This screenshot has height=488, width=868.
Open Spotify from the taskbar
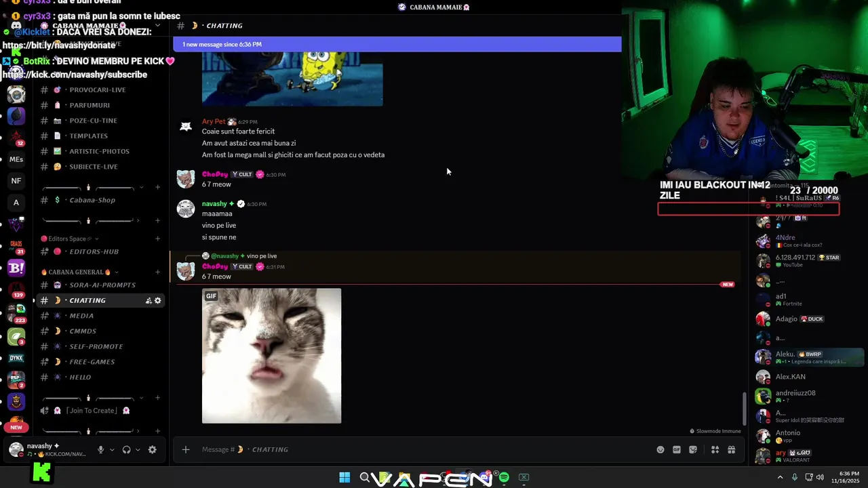pyautogui.click(x=504, y=478)
